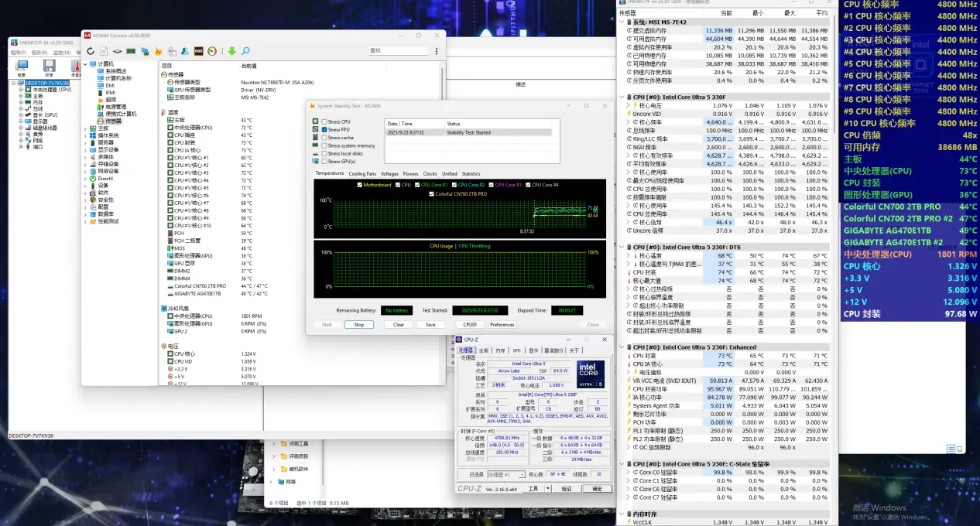Screen dimensions: 980x526
Task: Select 系统概述 item in AIDA64 tree
Action: click(115, 70)
